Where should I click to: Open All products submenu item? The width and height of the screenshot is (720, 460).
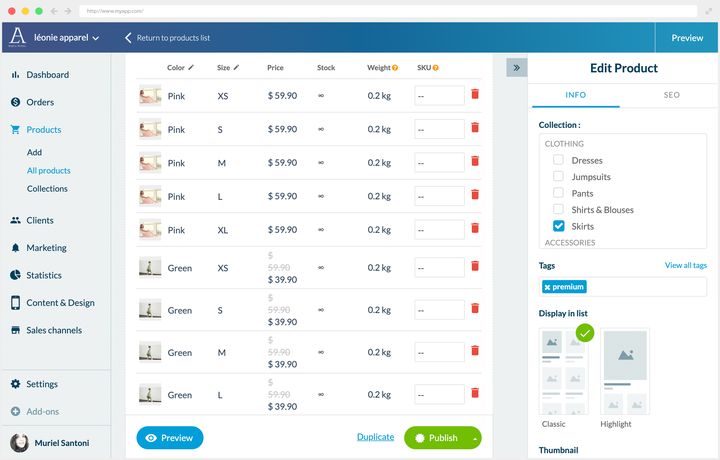point(49,171)
